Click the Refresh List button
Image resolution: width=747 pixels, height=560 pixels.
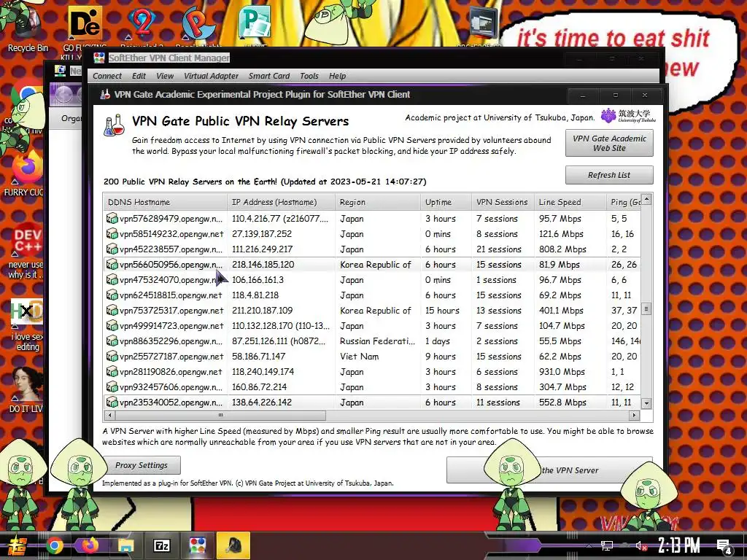pyautogui.click(x=609, y=175)
